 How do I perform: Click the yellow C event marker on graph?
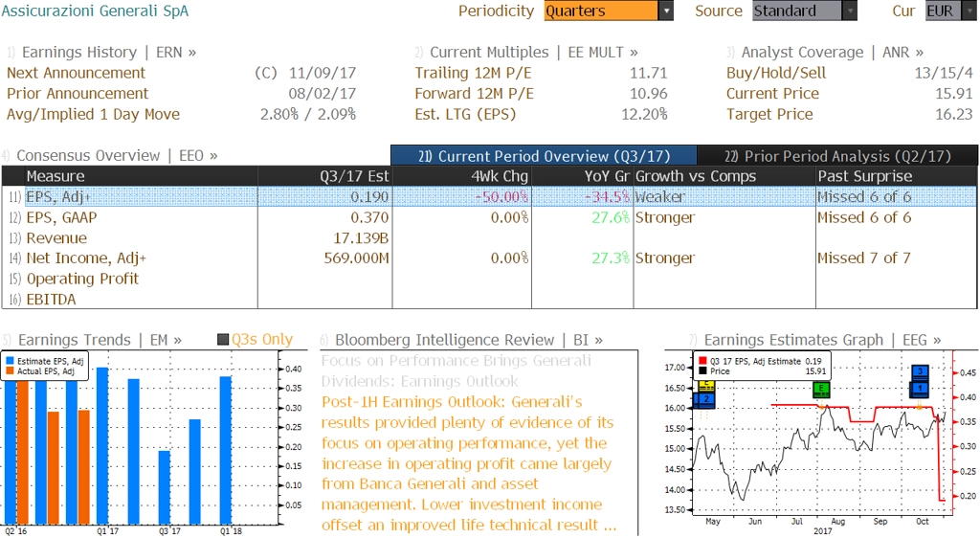point(706,385)
